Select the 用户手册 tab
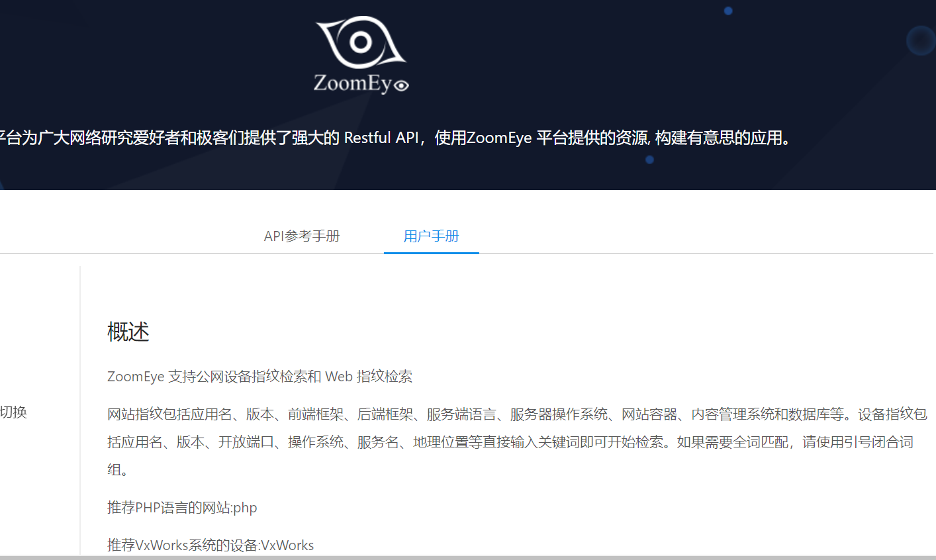This screenshot has height=560, width=936. coord(432,236)
